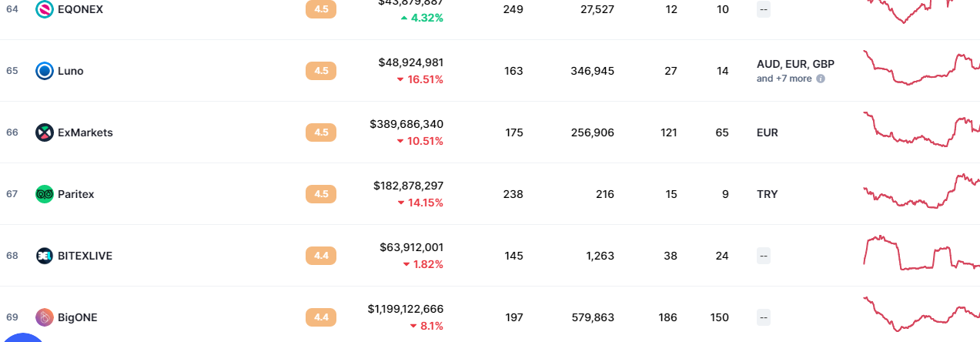Click the info icon beside +7 more
This screenshot has height=342, width=980.
pos(821,79)
